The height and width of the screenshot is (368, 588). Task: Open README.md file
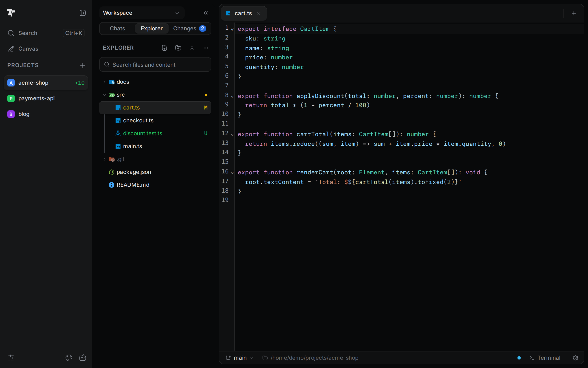[155, 185]
